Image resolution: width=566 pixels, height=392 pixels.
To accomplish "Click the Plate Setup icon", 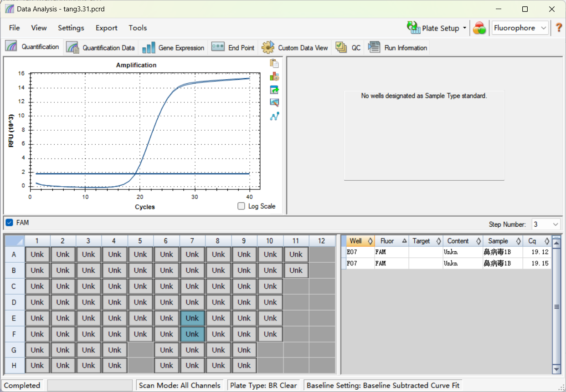I will click(413, 28).
